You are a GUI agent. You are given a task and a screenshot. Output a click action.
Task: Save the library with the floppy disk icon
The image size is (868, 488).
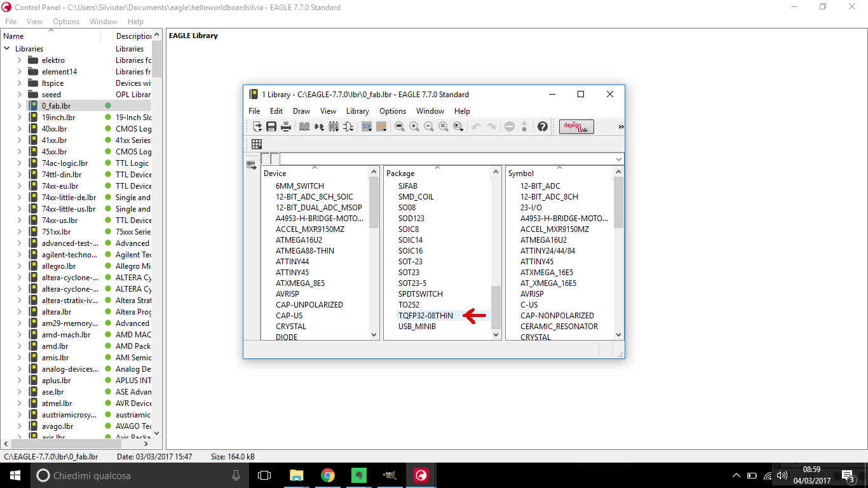pyautogui.click(x=271, y=126)
